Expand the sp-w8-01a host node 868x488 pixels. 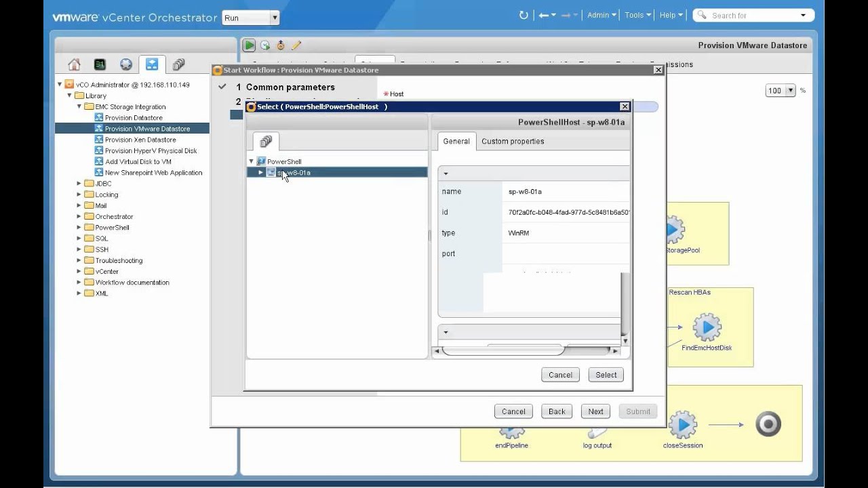(x=260, y=173)
